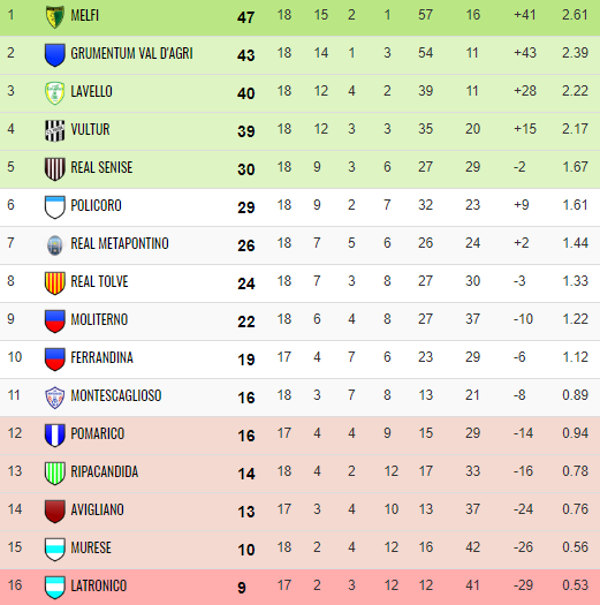This screenshot has height=605, width=600.
Task: Click the Lavello green crest icon
Action: 55,93
